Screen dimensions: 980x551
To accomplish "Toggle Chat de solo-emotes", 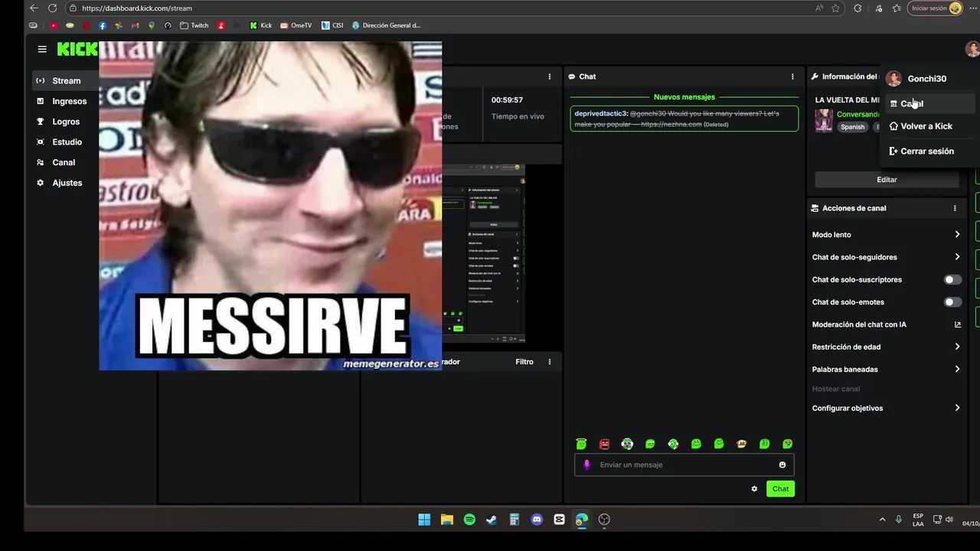I will pyautogui.click(x=952, y=302).
